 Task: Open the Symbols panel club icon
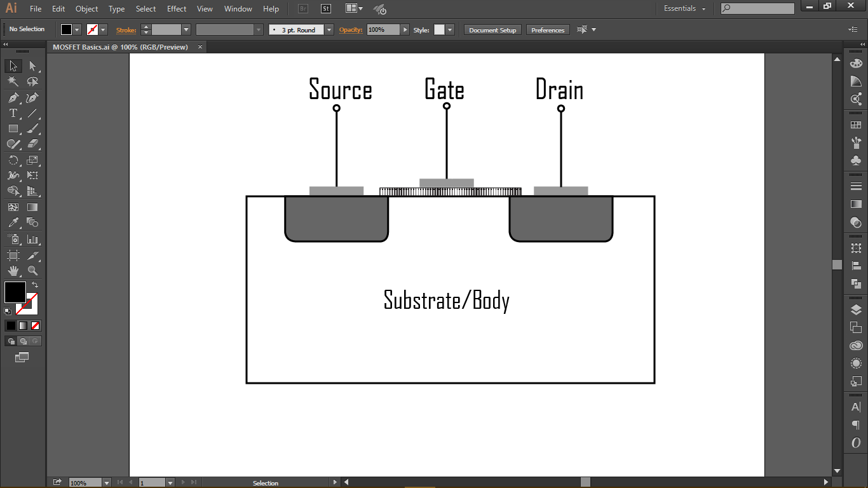pos(856,161)
